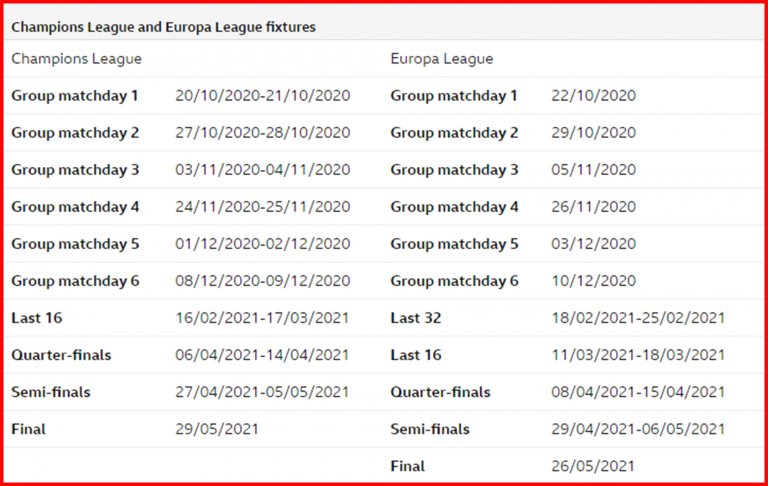
Task: Click the Europa League column header
Action: click(x=441, y=59)
